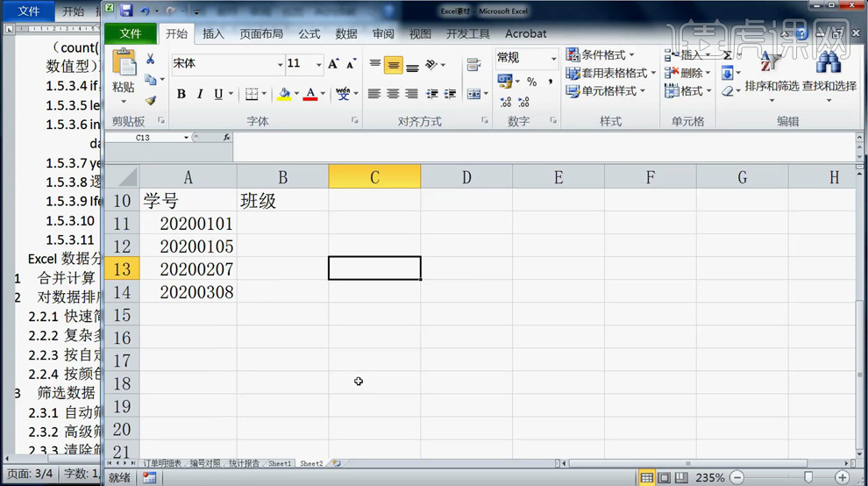Click the AutoSum sigma icon
Image resolution: width=868 pixels, height=486 pixels.
tap(728, 55)
